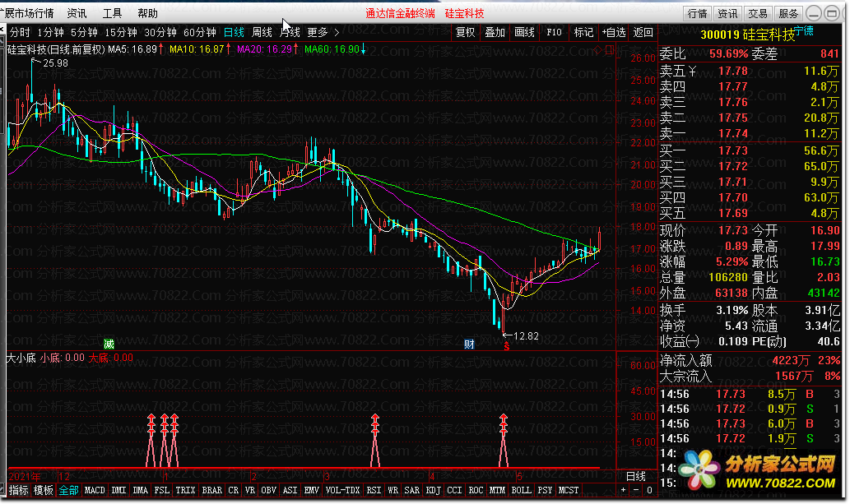Image resolution: width=850 pixels, height=504 pixels.
Task: Select the EMV indicator
Action: (312, 490)
